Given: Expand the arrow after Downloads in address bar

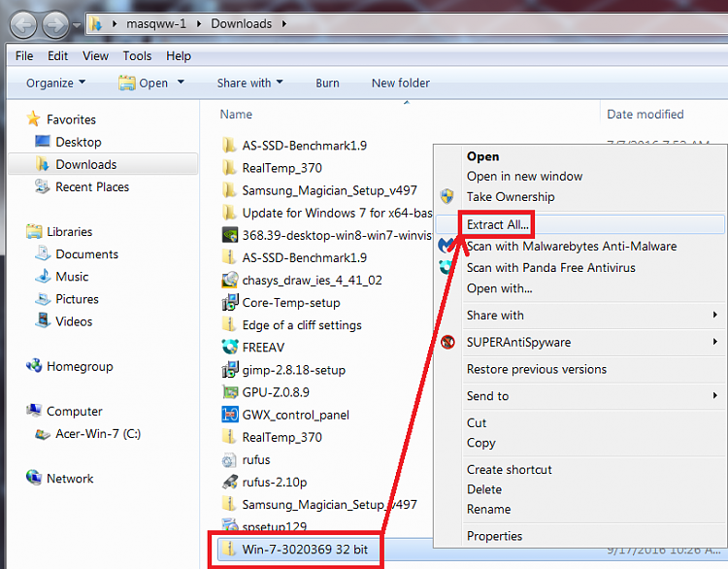Looking at the screenshot, I should click(x=284, y=23).
